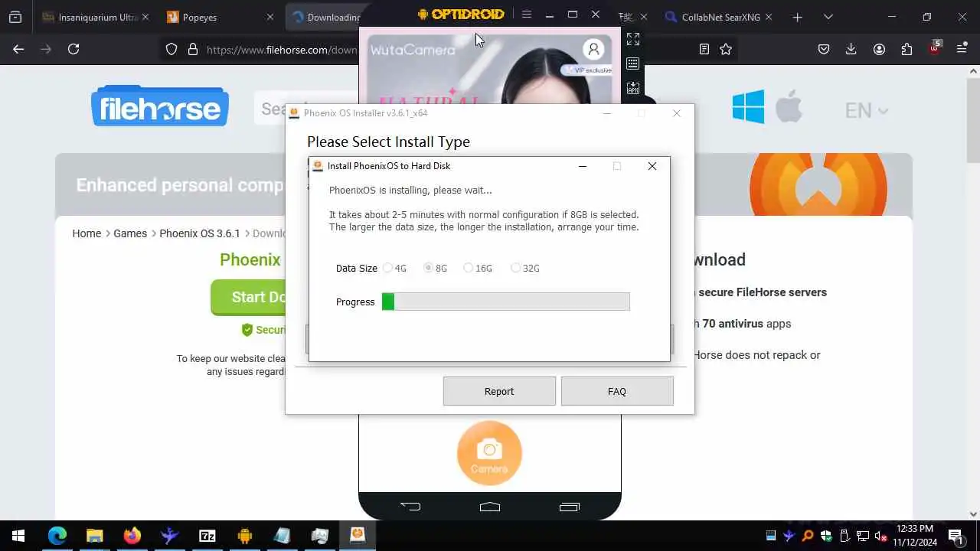Open the notification center icon
980x551 pixels.
point(955,536)
